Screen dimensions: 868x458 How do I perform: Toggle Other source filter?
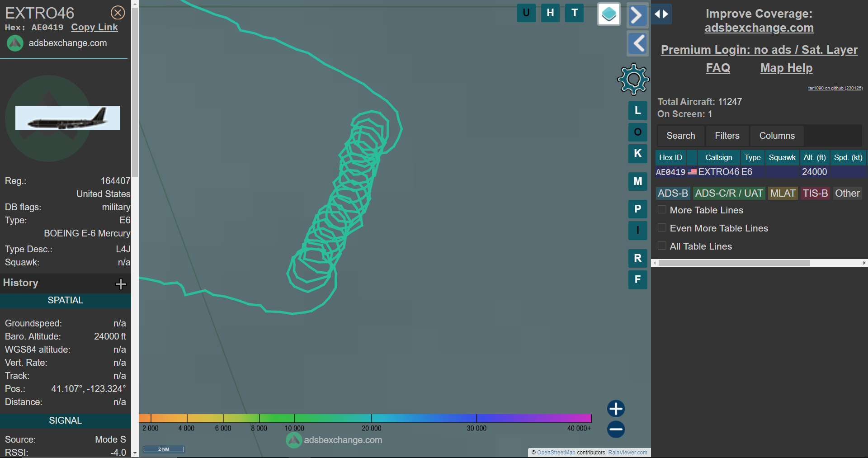(847, 194)
